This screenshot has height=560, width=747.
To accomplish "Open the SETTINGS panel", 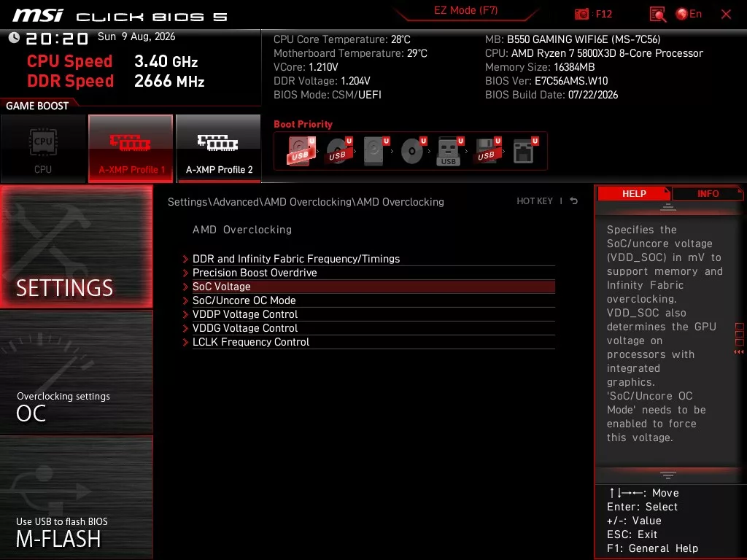I will pyautogui.click(x=76, y=246).
